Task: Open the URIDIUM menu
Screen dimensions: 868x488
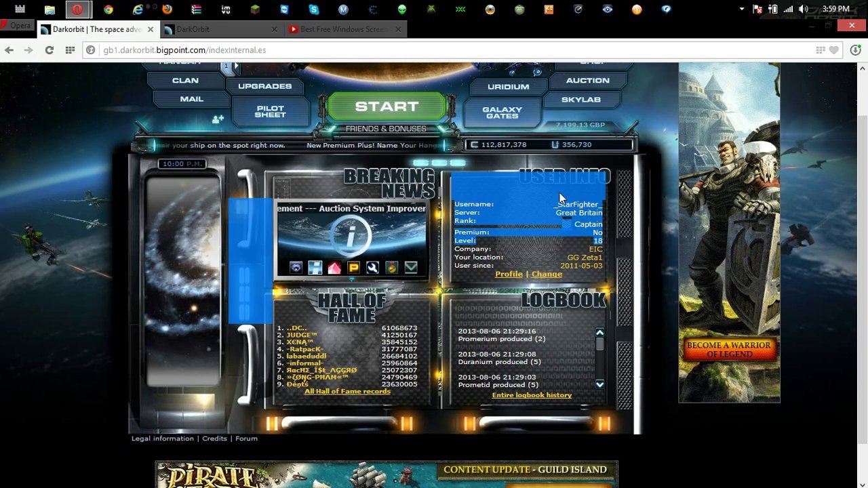Action: (x=508, y=87)
